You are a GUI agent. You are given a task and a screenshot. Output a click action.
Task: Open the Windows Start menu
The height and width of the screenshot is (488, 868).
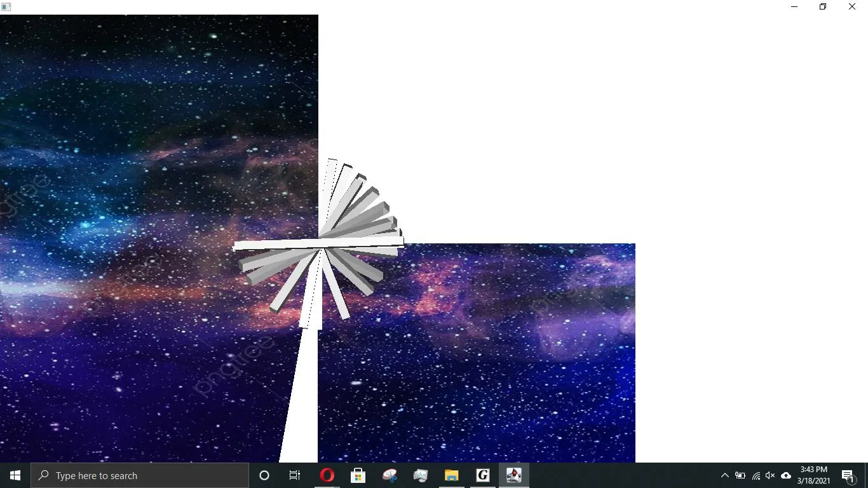(15, 475)
